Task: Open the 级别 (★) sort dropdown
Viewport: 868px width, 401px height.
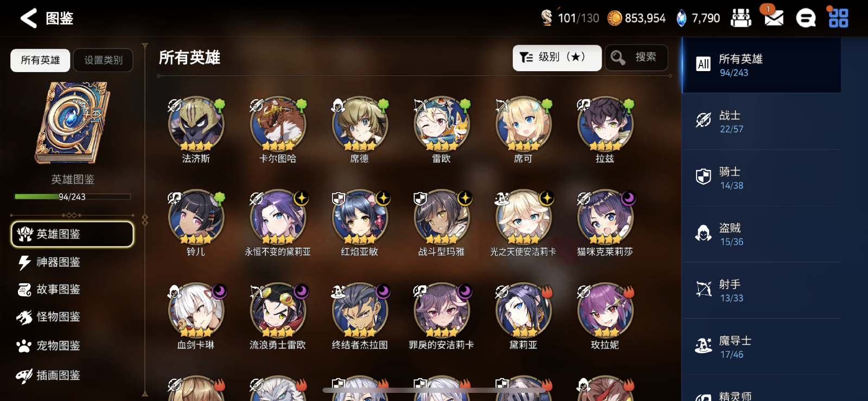Action: pos(557,58)
